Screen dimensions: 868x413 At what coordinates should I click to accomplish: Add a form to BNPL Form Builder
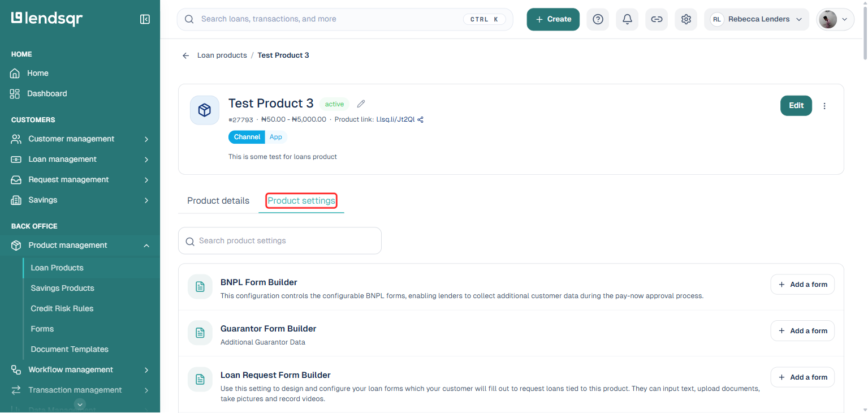click(x=802, y=285)
